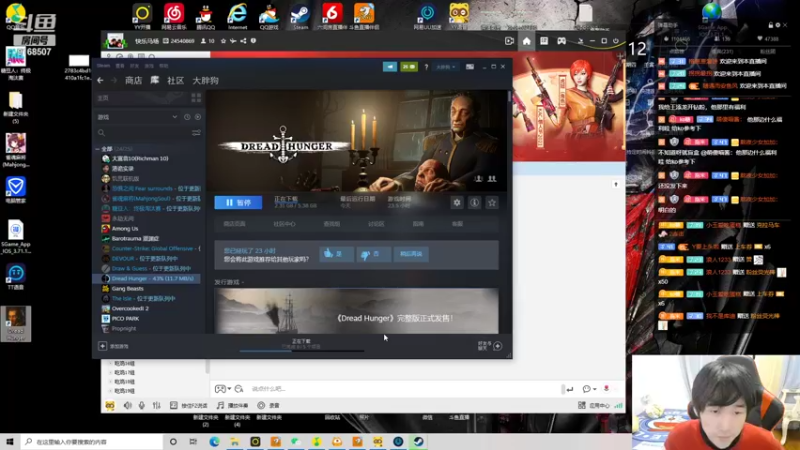
Task: Collapse the 全部 games list
Action: coord(97,149)
